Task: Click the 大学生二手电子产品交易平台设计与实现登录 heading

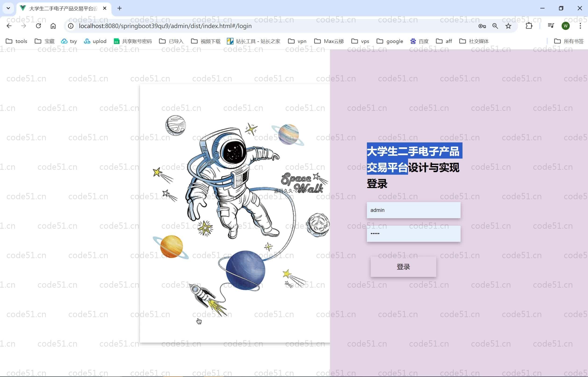Action: [413, 167]
